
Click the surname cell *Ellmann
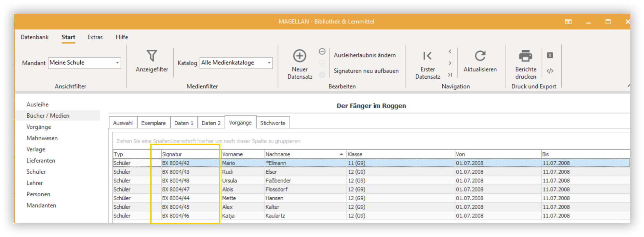click(305, 163)
